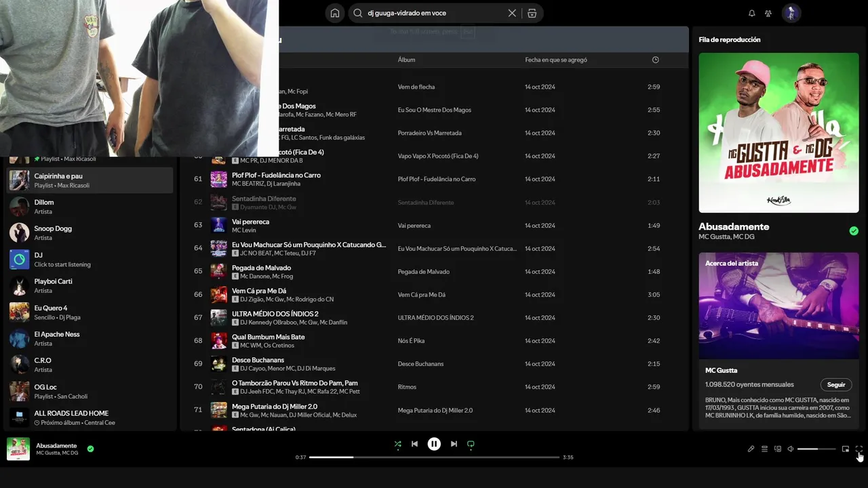This screenshot has width=868, height=488.
Task: Pause the current song
Action: [x=434, y=444]
